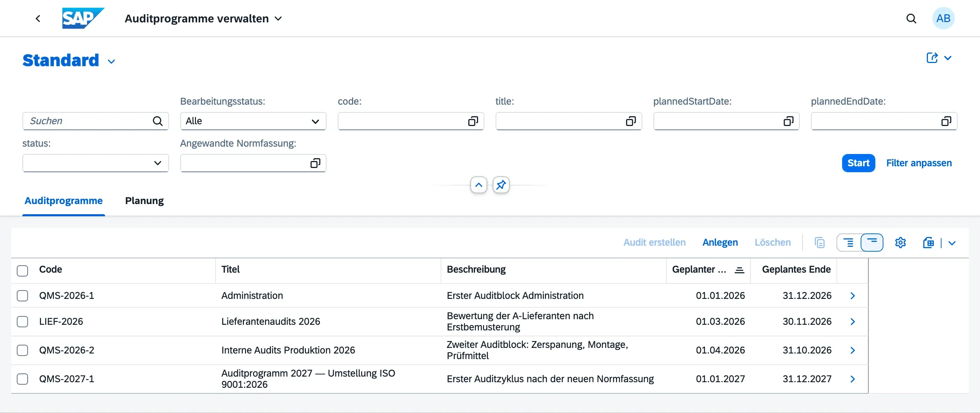Open Filter anpassen
This screenshot has width=980, height=413.
coord(919,163)
